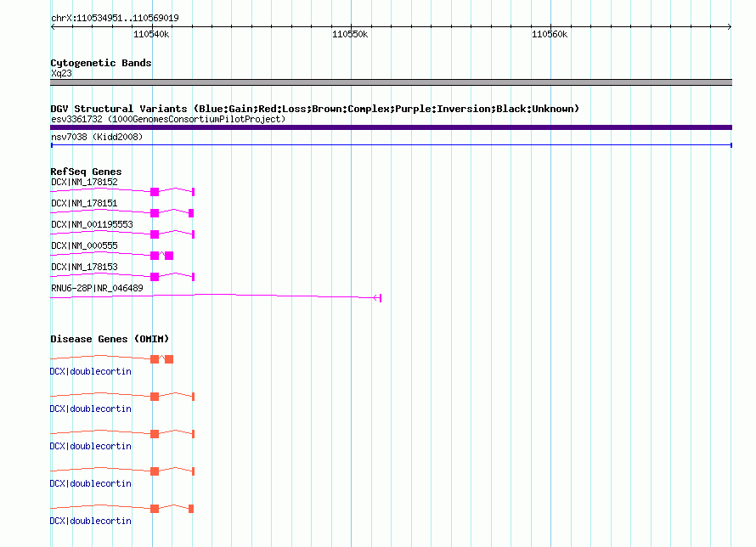Viewport: 756px width, 547px height.
Task: Open the RNU6-28P|NR_046489 transcript label
Action: [x=97, y=288]
